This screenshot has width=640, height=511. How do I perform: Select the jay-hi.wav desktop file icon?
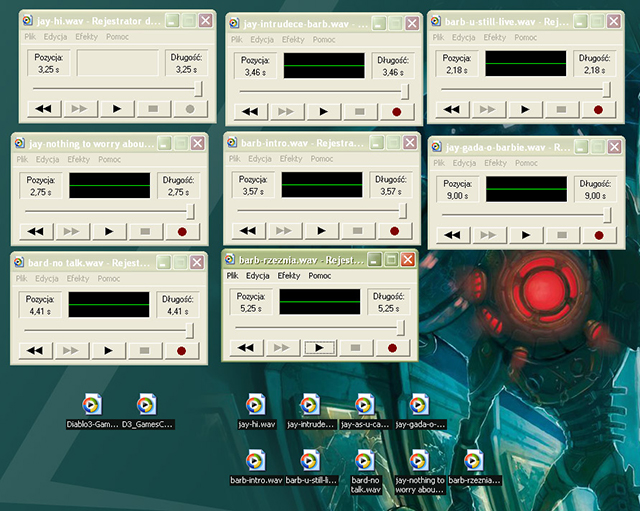click(256, 411)
